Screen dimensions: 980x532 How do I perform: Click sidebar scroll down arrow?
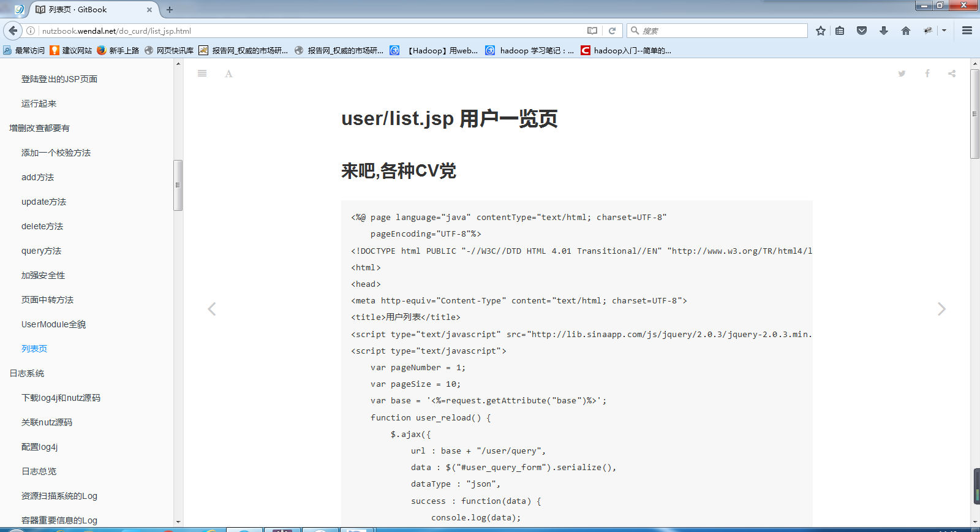coord(178,522)
